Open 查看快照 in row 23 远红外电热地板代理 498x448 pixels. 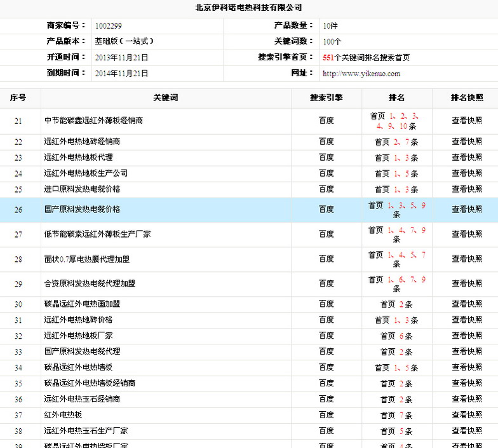point(467,158)
